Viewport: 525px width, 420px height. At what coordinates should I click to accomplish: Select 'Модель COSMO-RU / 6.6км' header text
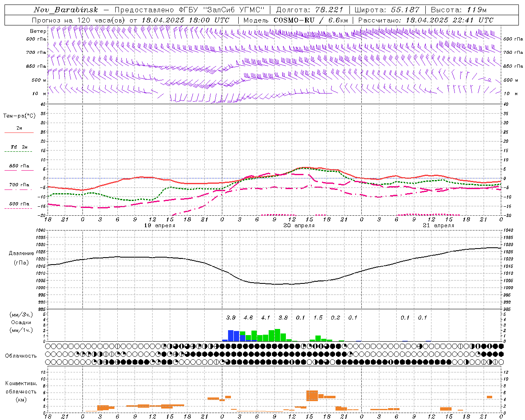point(296,20)
